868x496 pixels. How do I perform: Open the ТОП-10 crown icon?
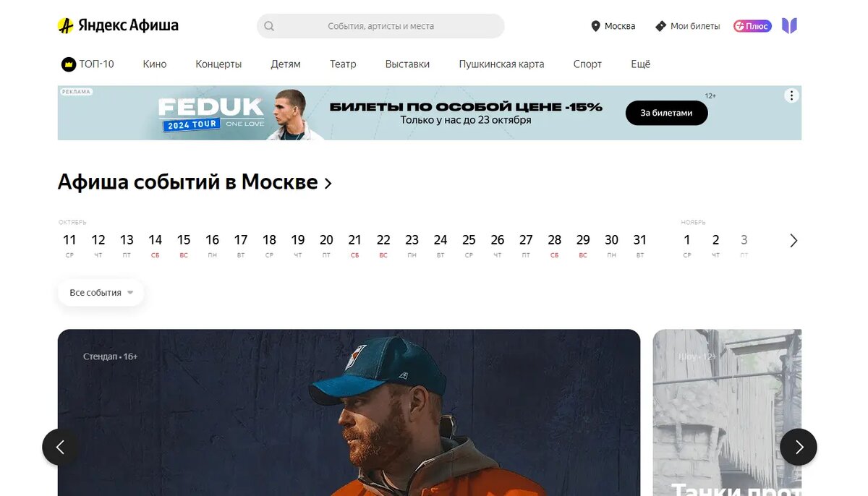click(69, 64)
